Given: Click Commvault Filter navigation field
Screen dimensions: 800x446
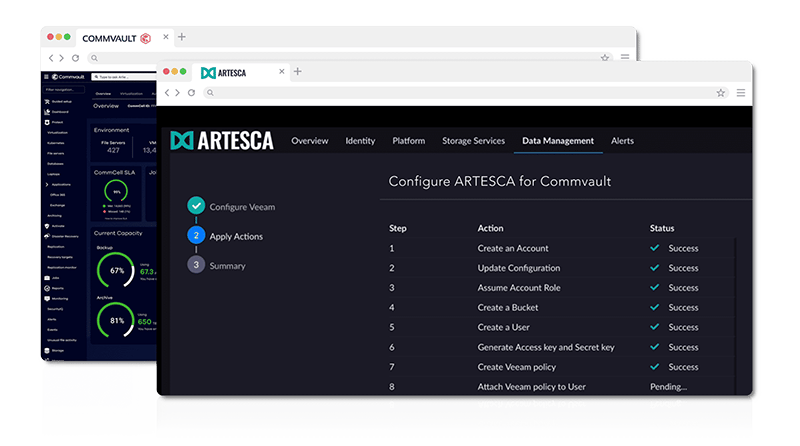Looking at the screenshot, I should point(64,90).
